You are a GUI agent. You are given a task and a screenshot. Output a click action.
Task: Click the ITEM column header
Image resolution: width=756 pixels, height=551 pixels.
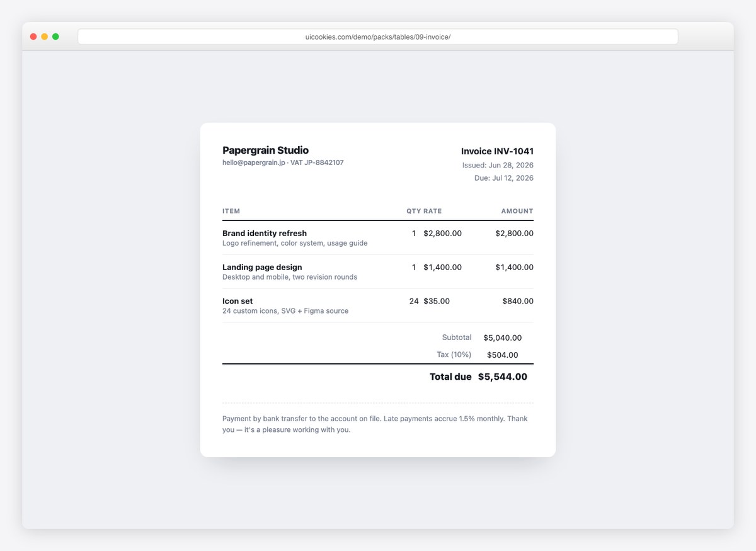coord(231,211)
